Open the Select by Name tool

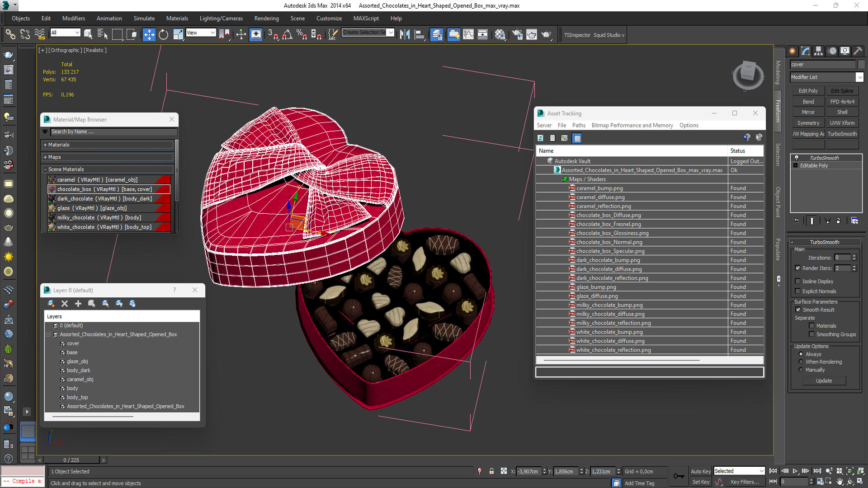[x=103, y=35]
